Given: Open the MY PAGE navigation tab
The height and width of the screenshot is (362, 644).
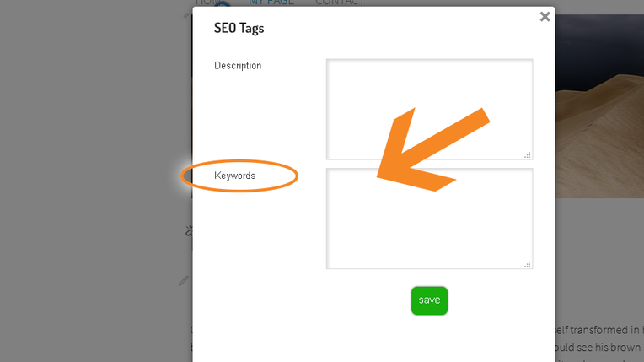Looking at the screenshot, I should click(271, 3).
